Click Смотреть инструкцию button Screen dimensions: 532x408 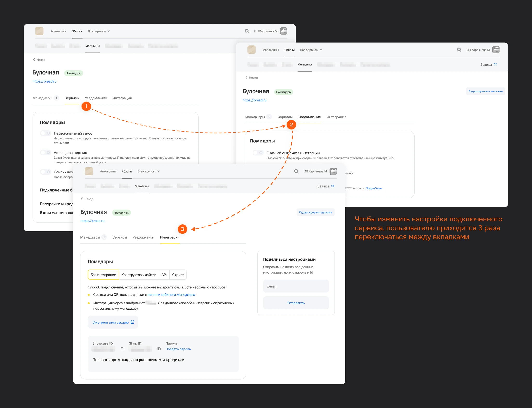113,322
